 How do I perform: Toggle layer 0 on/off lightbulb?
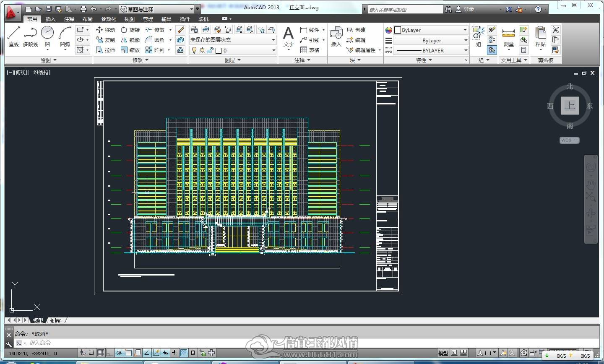pyautogui.click(x=194, y=50)
